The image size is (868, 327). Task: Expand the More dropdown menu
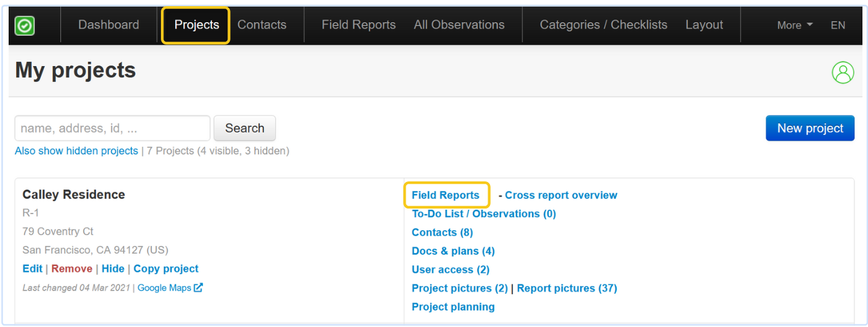click(x=795, y=25)
